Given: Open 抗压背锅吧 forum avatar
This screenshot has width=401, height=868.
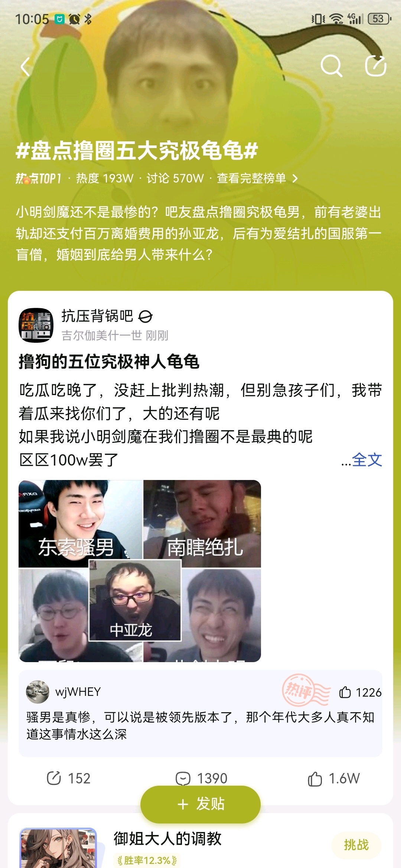Looking at the screenshot, I should 36,325.
